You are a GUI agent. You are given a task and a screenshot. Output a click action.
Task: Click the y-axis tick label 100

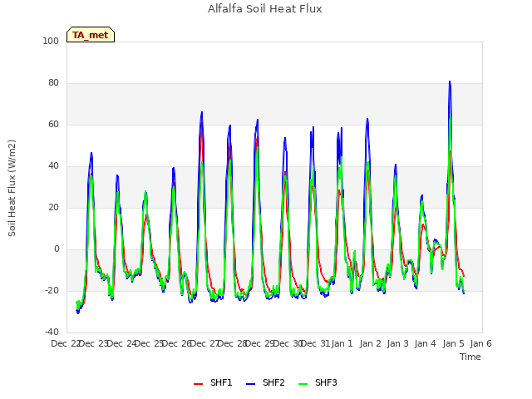51,41
